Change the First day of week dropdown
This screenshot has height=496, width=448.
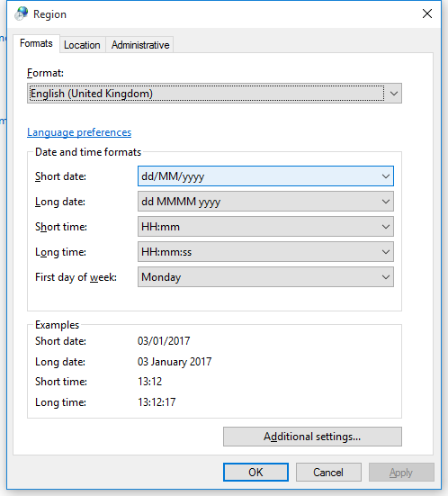pos(265,277)
